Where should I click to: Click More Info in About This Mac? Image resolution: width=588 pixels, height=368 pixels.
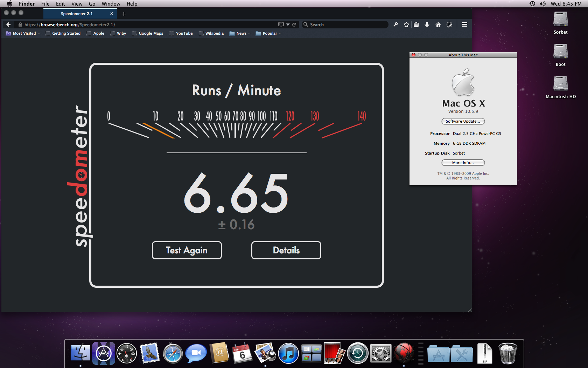coord(463,163)
